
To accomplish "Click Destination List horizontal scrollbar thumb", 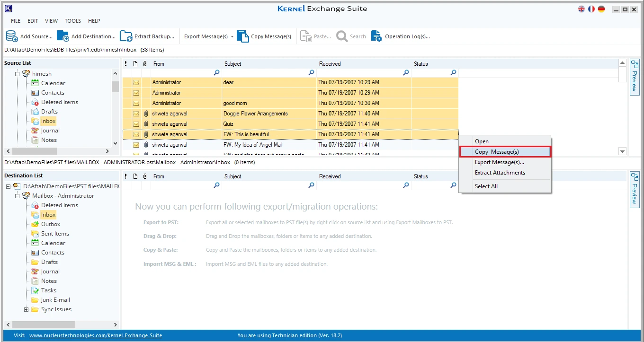I will [x=44, y=325].
